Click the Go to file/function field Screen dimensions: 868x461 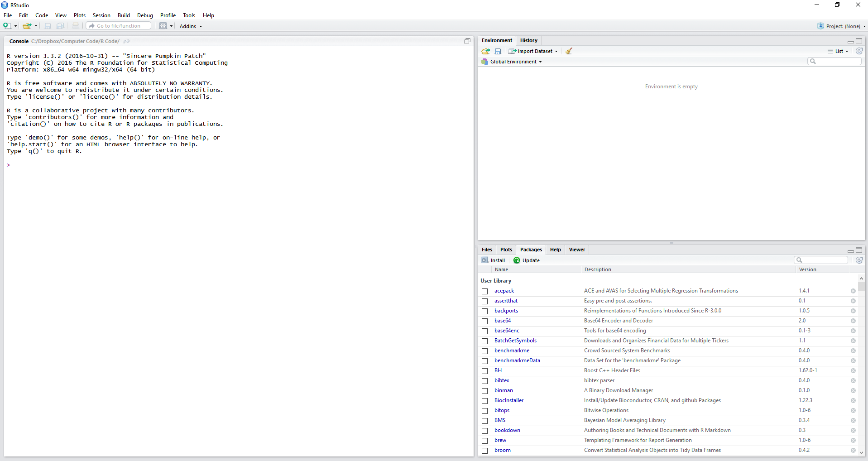tap(118, 25)
